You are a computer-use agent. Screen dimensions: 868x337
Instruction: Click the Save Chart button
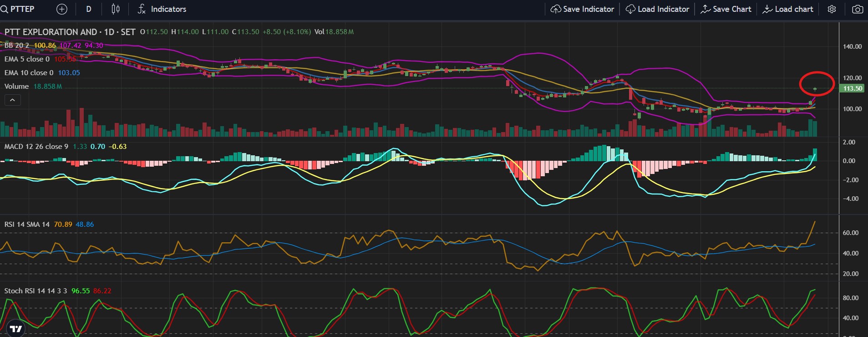point(726,9)
